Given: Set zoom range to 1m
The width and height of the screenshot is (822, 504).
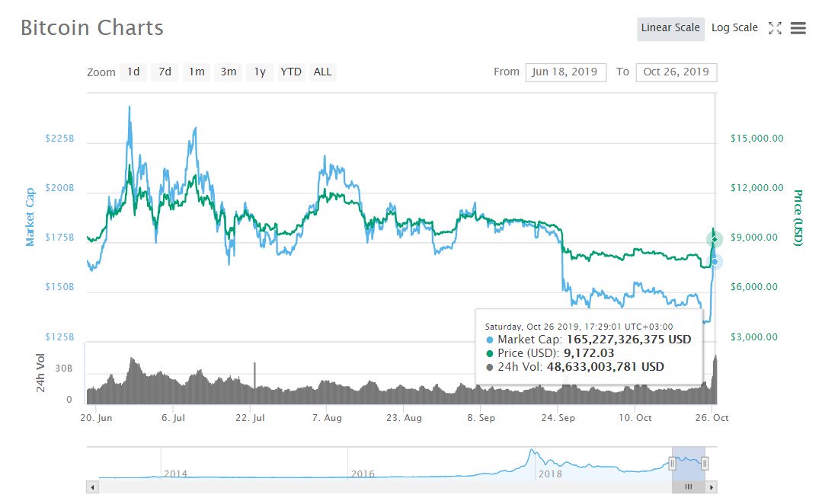Looking at the screenshot, I should (x=197, y=72).
